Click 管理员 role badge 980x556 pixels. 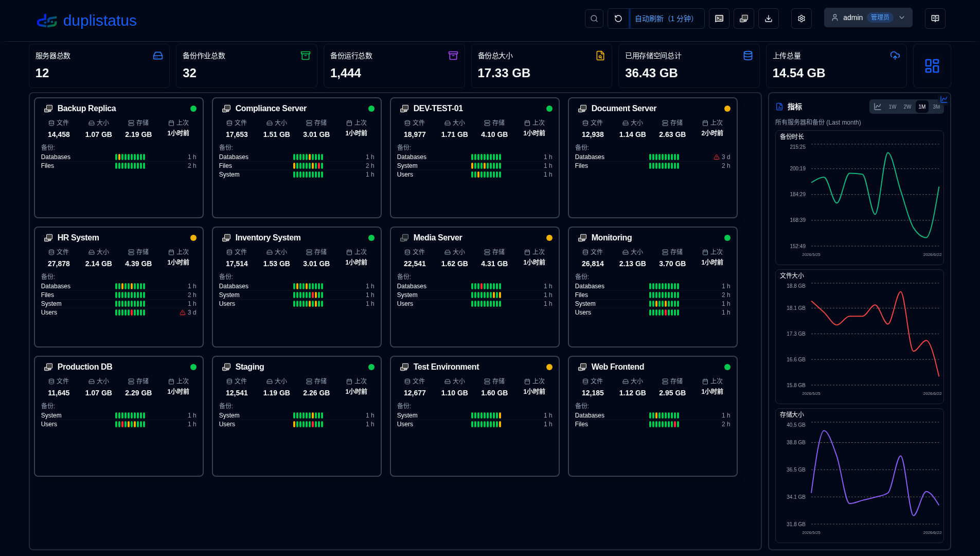coord(880,18)
